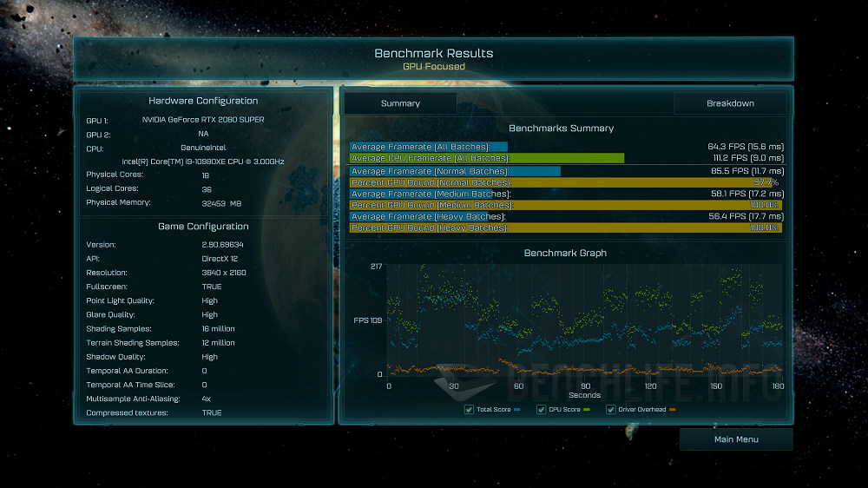Click the orange Driver Overhead legend swatch
Viewport: 868px width, 488px height.
click(672, 410)
